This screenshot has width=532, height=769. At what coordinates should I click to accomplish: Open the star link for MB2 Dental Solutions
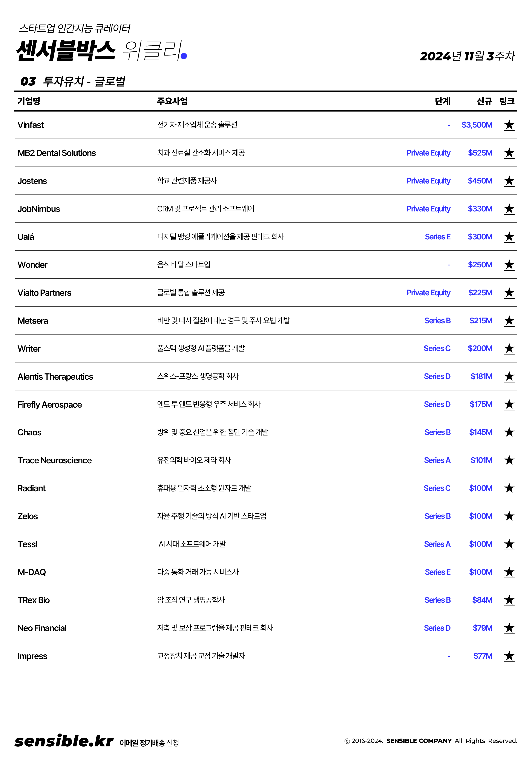click(x=509, y=153)
